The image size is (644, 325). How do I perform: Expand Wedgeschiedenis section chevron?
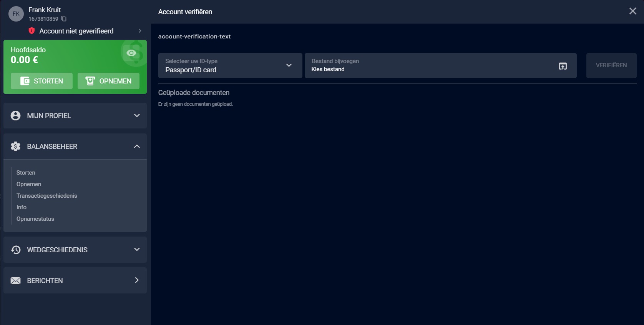tap(137, 249)
